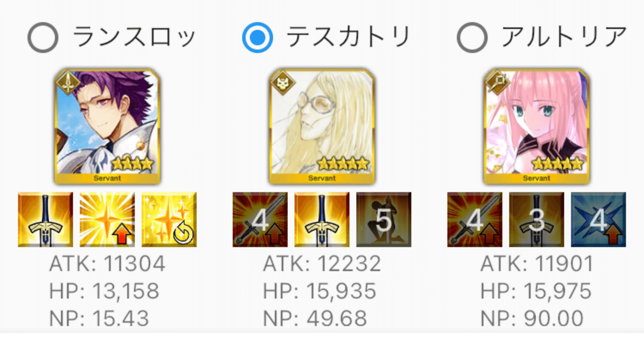Click the ATK: 12232 stat text
The image size is (644, 337).
pyautogui.click(x=321, y=264)
